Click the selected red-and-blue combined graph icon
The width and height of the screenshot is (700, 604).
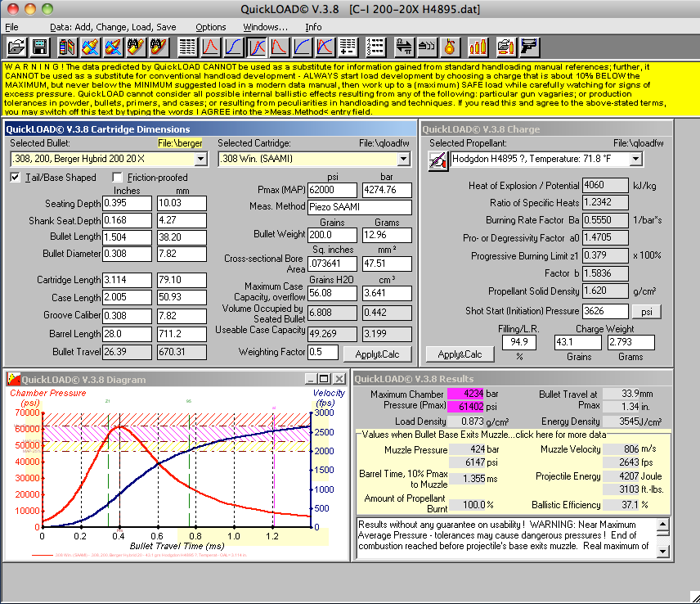tap(257, 47)
